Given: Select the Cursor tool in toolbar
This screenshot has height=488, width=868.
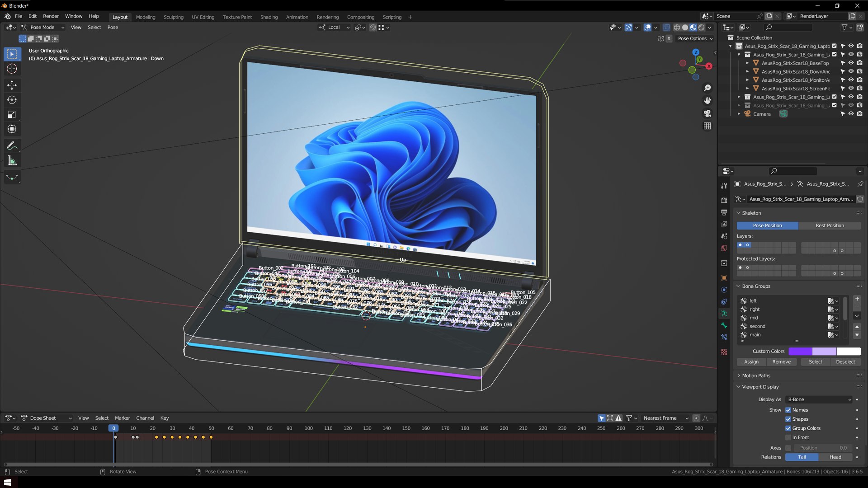Looking at the screenshot, I should 12,69.
